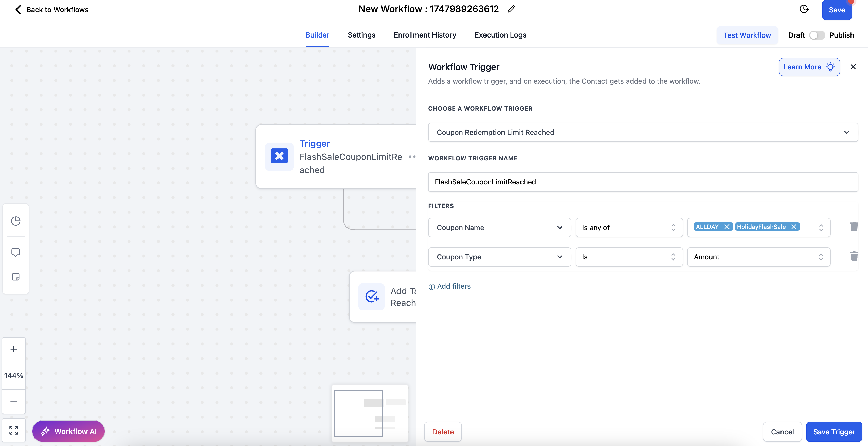The height and width of the screenshot is (446, 868).
Task: Open the 'Is any of' operator dropdown
Action: (629, 228)
